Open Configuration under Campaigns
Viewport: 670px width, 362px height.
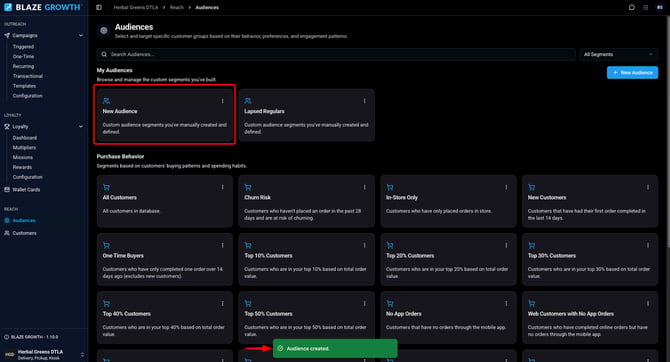coord(27,96)
